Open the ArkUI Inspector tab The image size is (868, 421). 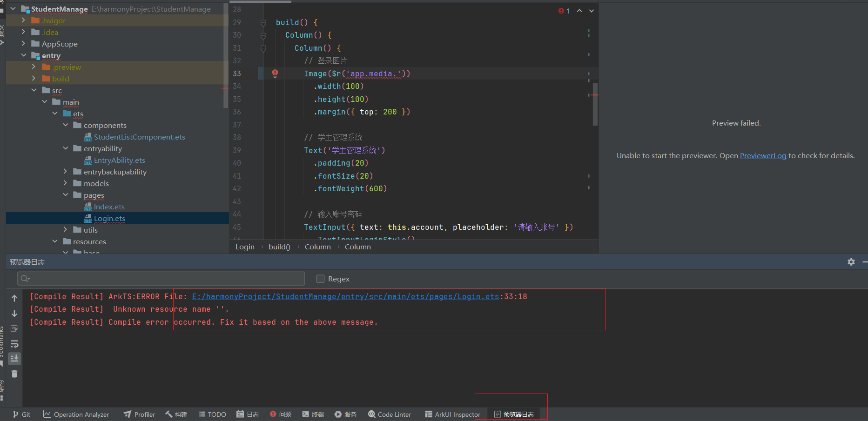[x=452, y=414]
